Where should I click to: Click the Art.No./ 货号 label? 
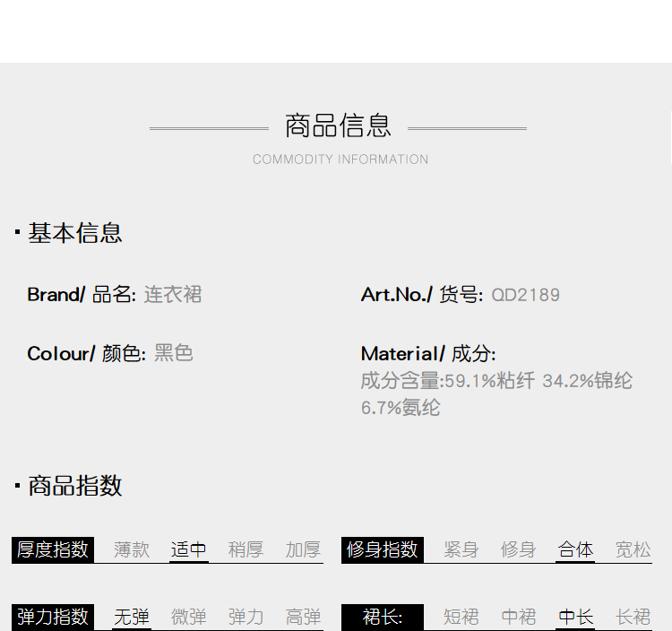point(422,295)
